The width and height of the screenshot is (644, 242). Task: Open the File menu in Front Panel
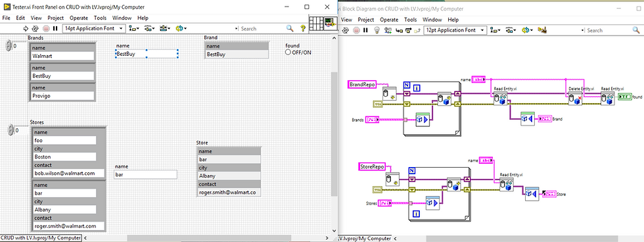click(6, 18)
